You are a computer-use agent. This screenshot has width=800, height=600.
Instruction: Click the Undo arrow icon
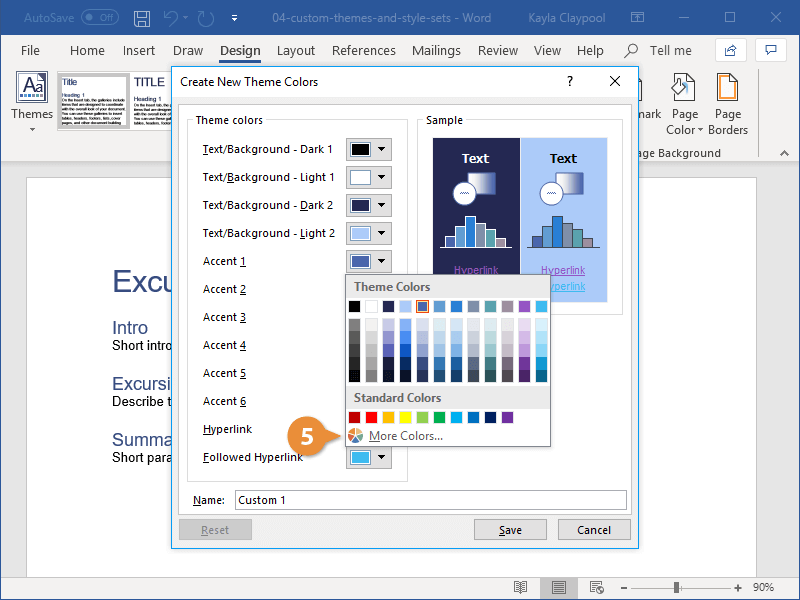(171, 18)
